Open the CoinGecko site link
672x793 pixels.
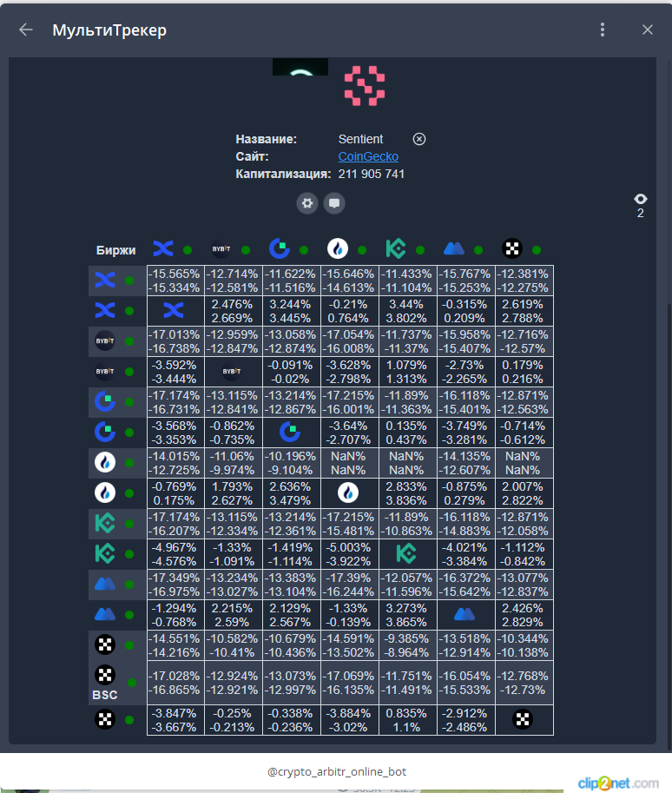coord(368,157)
